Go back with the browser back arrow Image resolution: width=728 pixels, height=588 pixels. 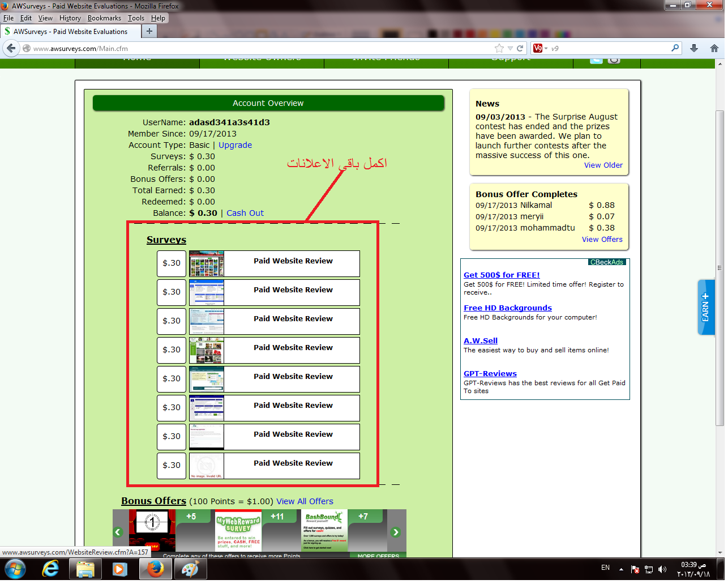[x=11, y=48]
